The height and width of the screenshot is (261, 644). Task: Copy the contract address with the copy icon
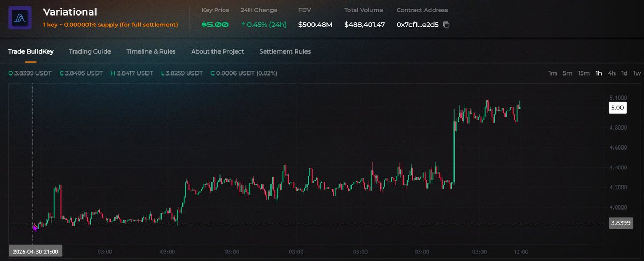446,25
